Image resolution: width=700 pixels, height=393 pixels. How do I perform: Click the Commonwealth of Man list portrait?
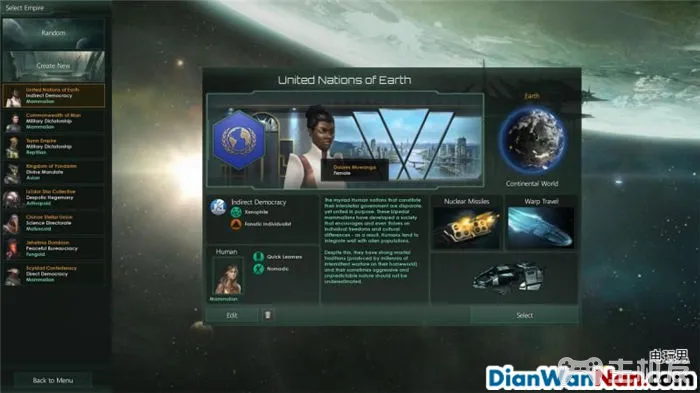click(x=13, y=122)
